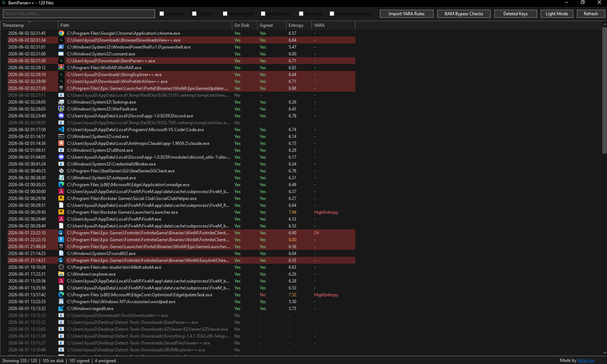Image resolution: width=607 pixels, height=364 pixels.
Task: Select the BamParser++.exe row in Downloads
Action: (181, 61)
